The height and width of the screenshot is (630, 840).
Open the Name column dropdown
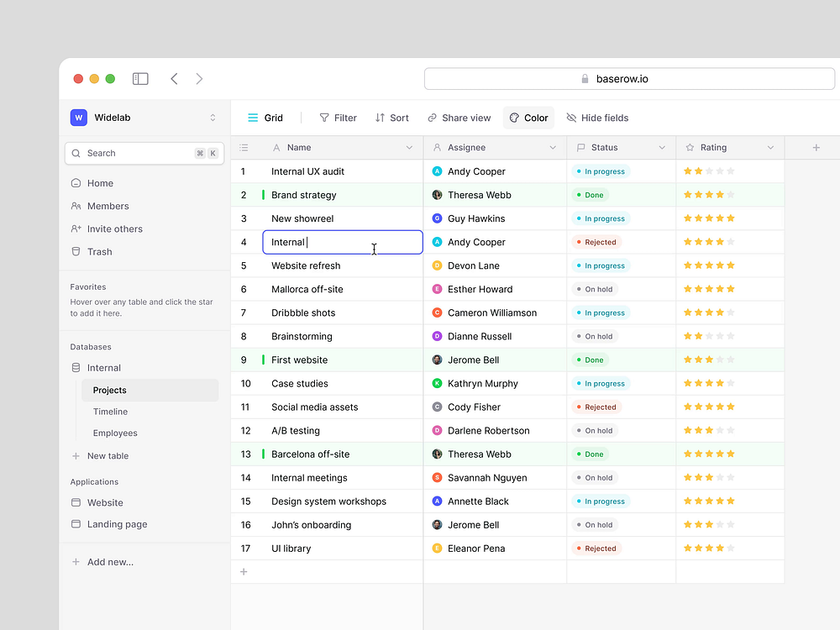(x=411, y=147)
